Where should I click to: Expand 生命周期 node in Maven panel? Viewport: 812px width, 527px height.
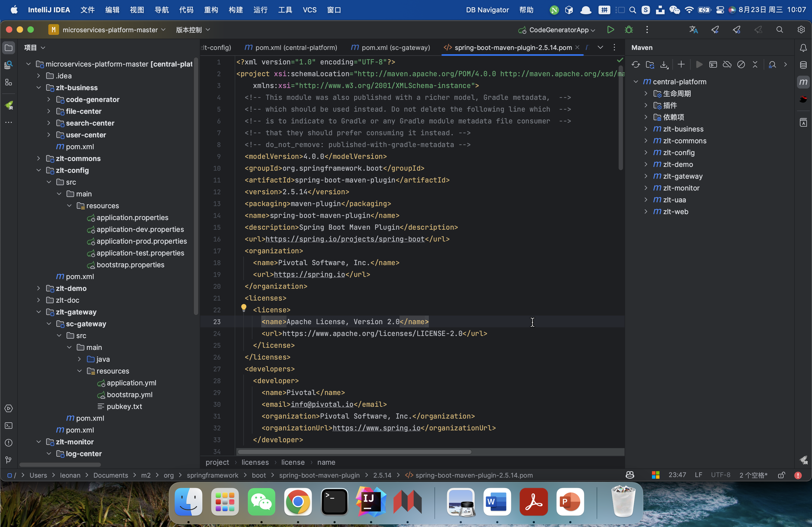646,93
